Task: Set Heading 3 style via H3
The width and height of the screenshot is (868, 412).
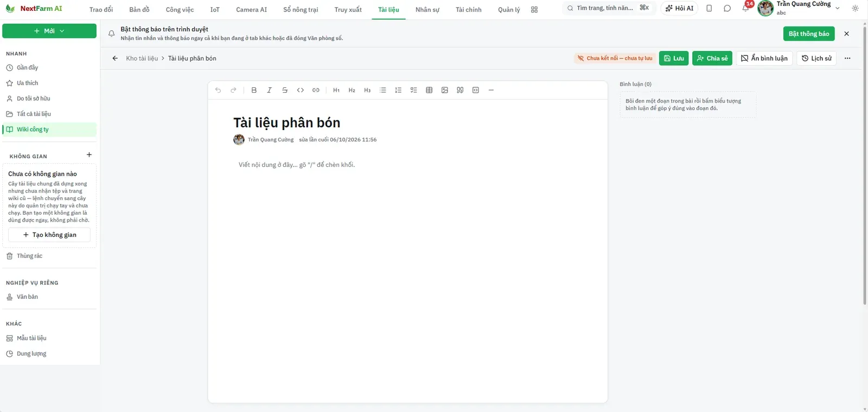Action: 367,90
